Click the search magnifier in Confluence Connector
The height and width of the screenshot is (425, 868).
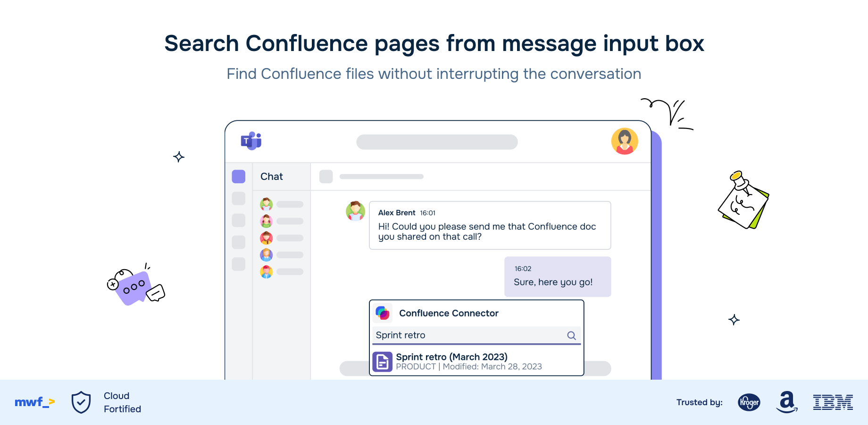571,335
